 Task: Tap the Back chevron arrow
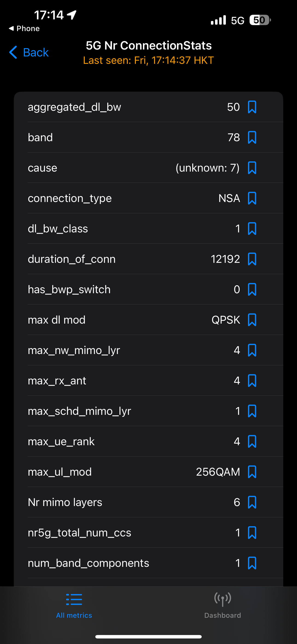click(13, 53)
